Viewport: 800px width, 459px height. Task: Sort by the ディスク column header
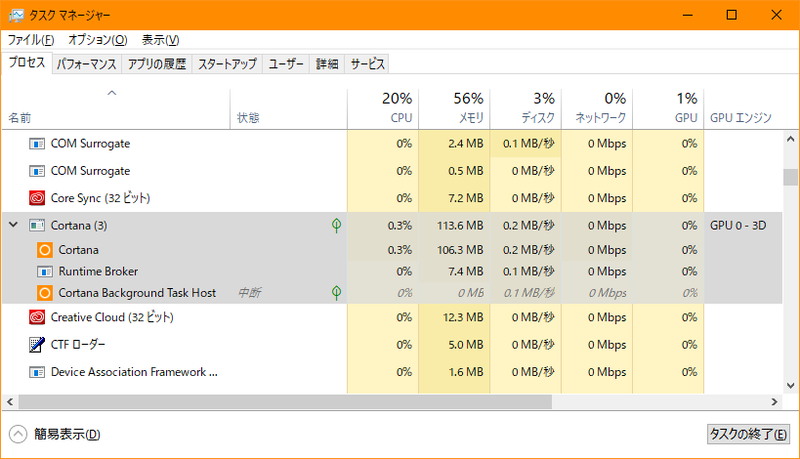(526, 109)
